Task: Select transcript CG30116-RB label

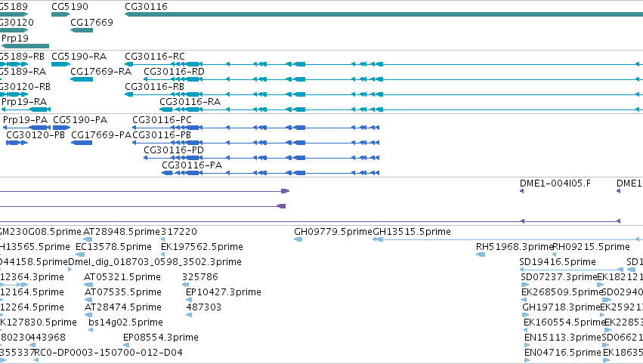Action: click(154, 87)
